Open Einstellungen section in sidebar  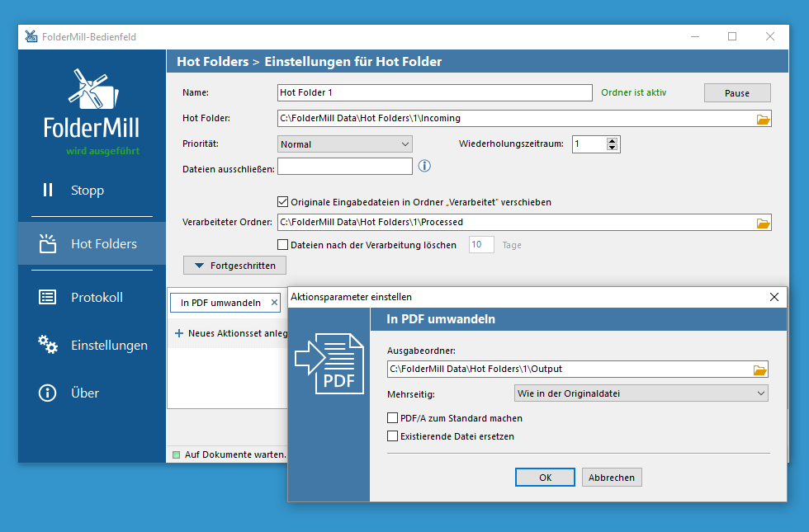click(x=92, y=345)
